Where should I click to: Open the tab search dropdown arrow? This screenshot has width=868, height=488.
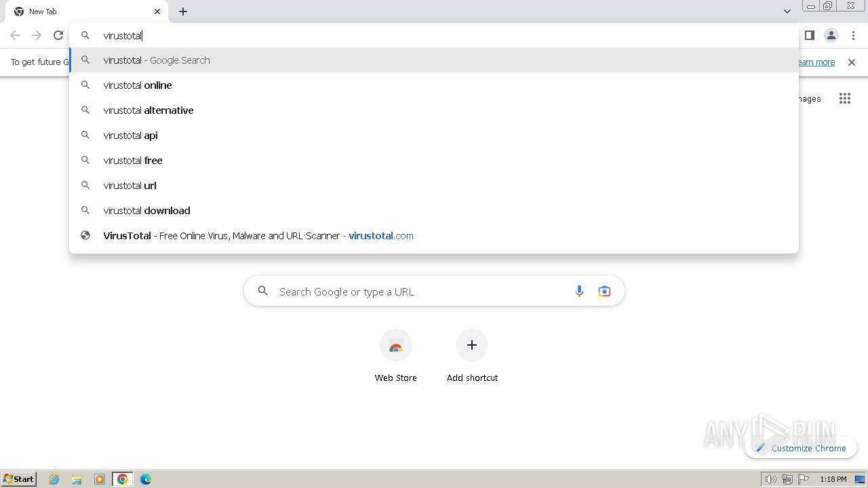pos(787,12)
